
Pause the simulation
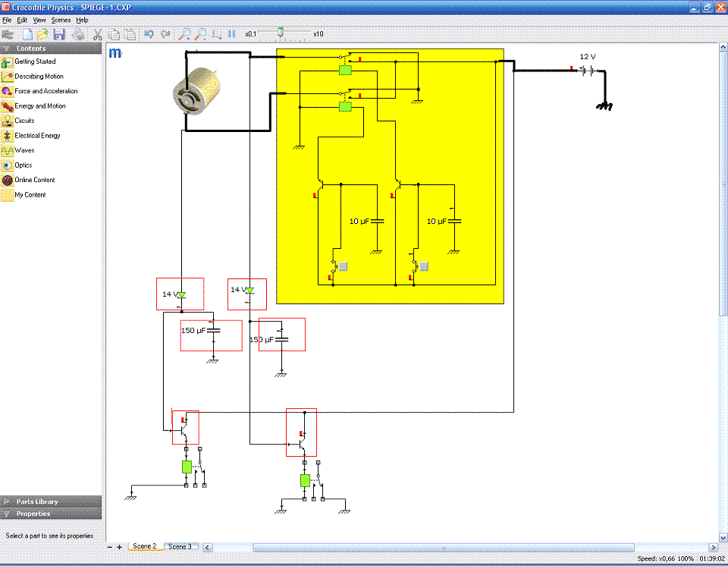click(x=232, y=34)
